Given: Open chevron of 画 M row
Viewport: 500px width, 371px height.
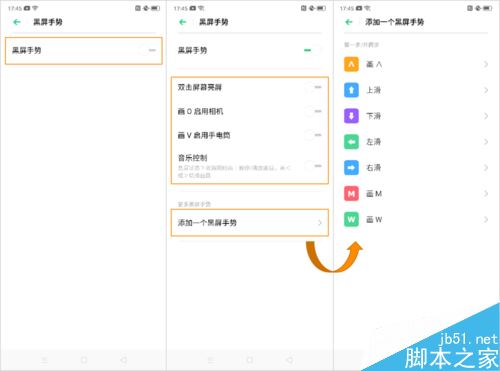Looking at the screenshot, I should [486, 194].
